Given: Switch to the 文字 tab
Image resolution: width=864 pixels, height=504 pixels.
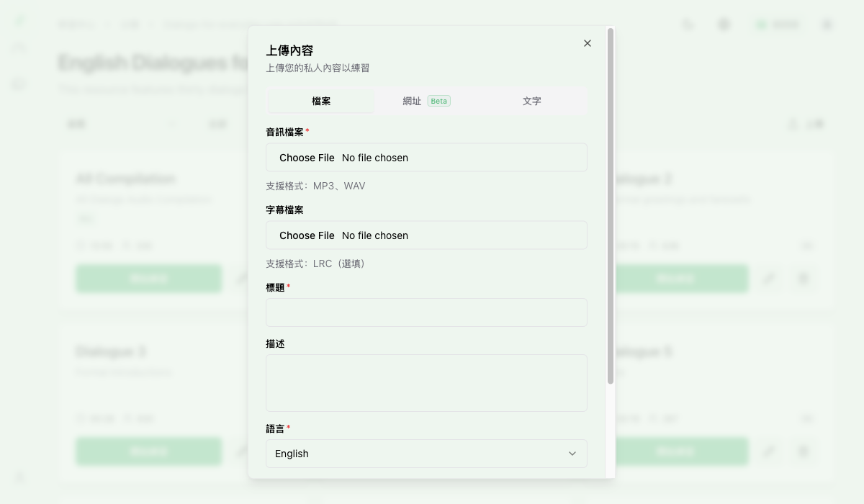Looking at the screenshot, I should 531,101.
